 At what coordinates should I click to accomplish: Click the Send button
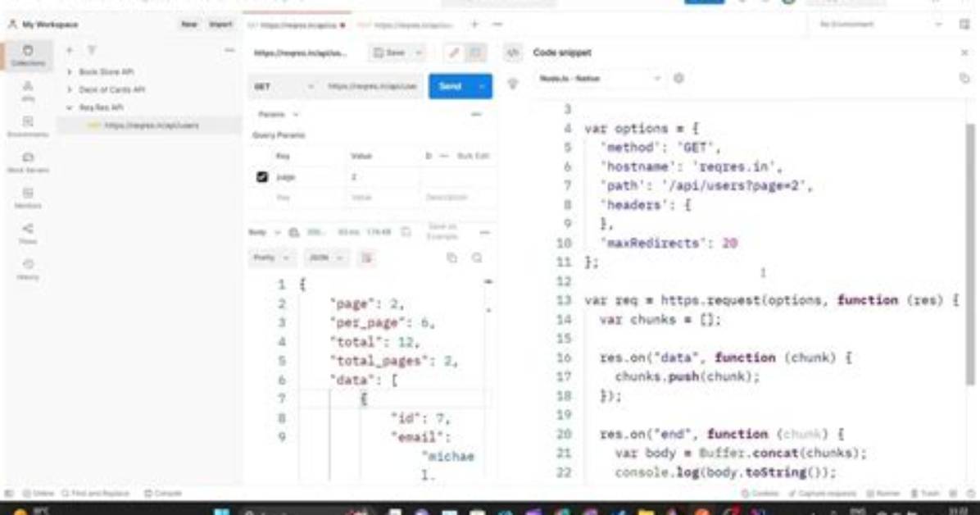pos(451,86)
